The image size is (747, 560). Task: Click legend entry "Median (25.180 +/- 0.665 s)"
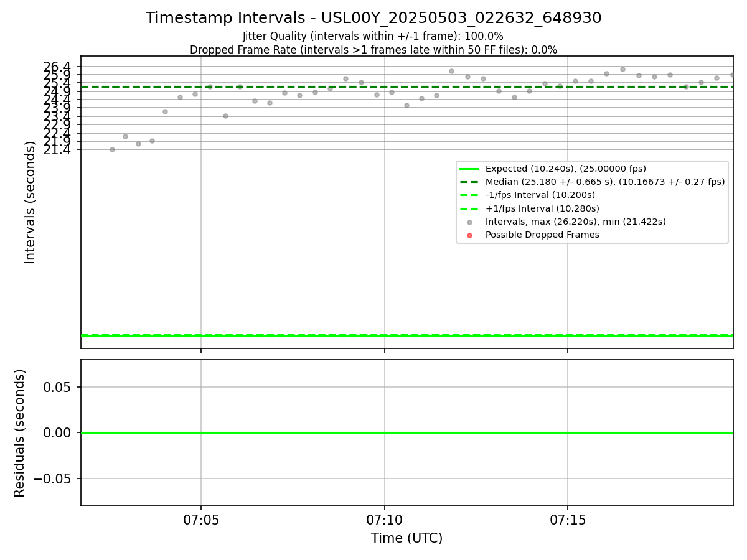point(605,182)
